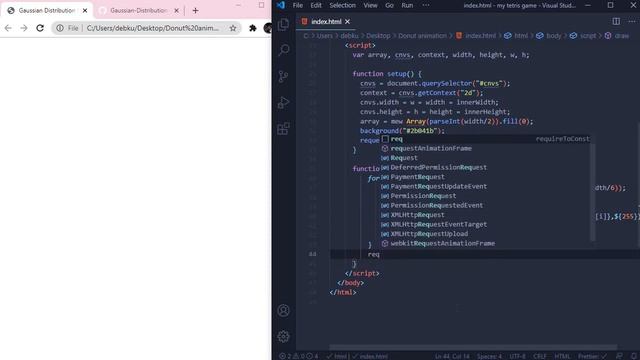
Task: Close the index.html editor tab
Action: (x=347, y=22)
